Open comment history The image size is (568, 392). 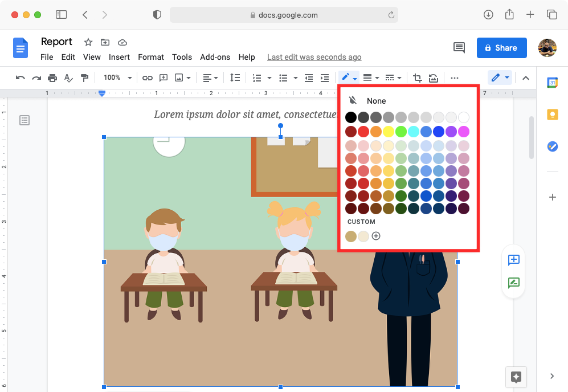pos(459,48)
